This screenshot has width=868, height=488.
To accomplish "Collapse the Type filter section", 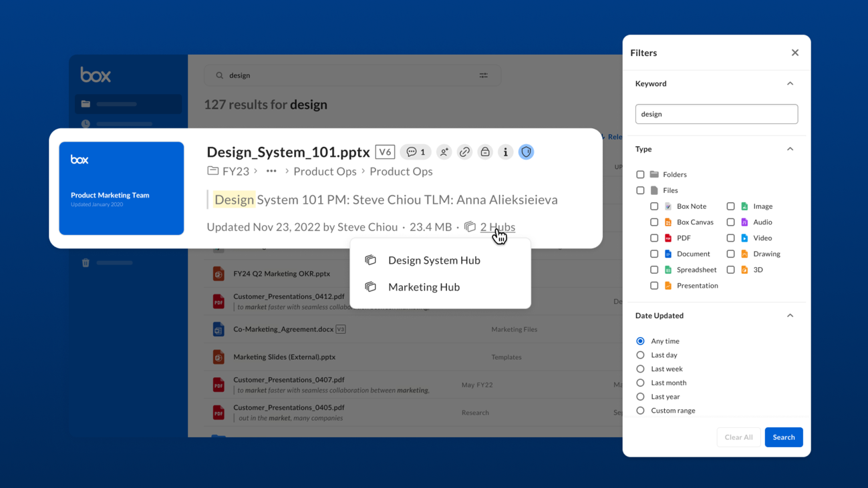I will 790,149.
